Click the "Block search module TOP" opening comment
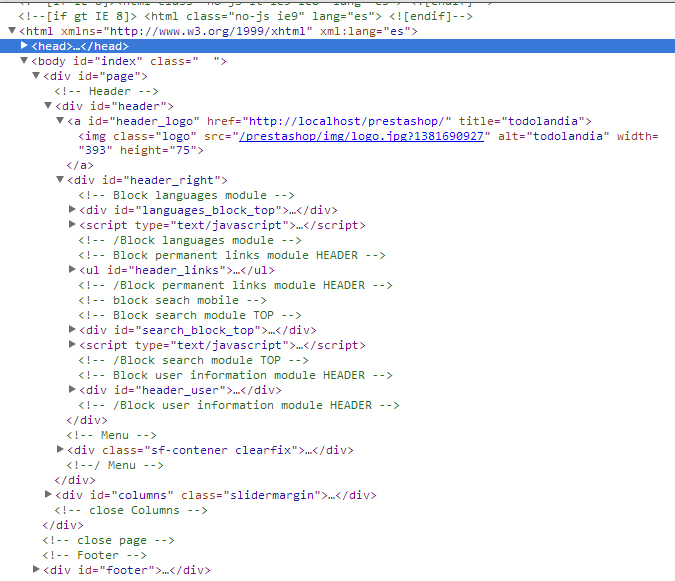Viewport: 675px width, 581px height. pos(190,315)
